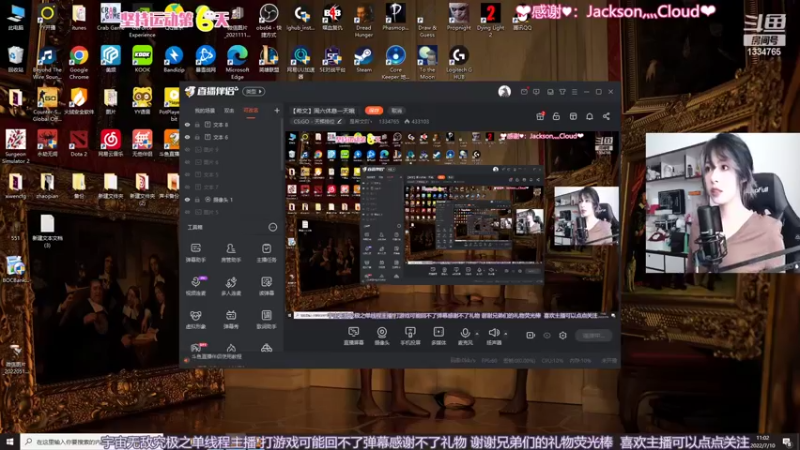Open the 房管助手 tool icon
This screenshot has width=800, height=450.
pos(231,253)
